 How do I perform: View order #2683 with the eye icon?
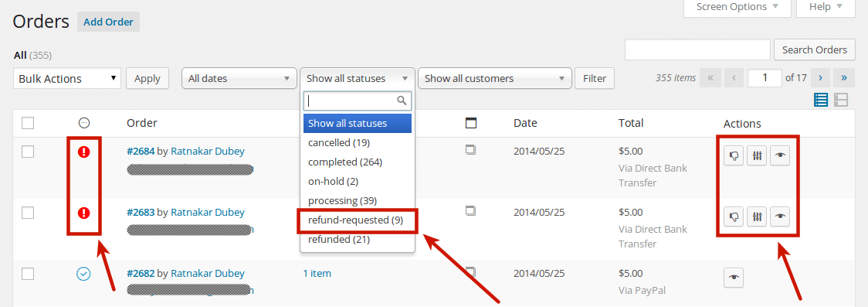coord(779,216)
